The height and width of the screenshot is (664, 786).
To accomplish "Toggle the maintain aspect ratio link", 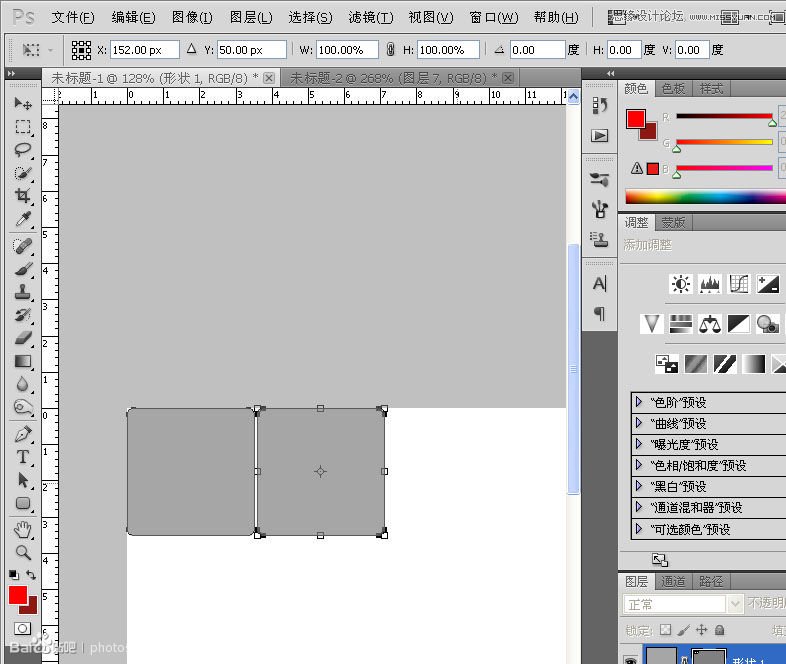I will tap(390, 50).
